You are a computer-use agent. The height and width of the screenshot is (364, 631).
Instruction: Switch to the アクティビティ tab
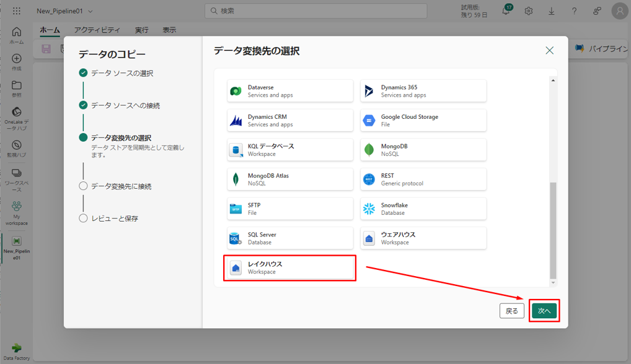click(x=97, y=30)
